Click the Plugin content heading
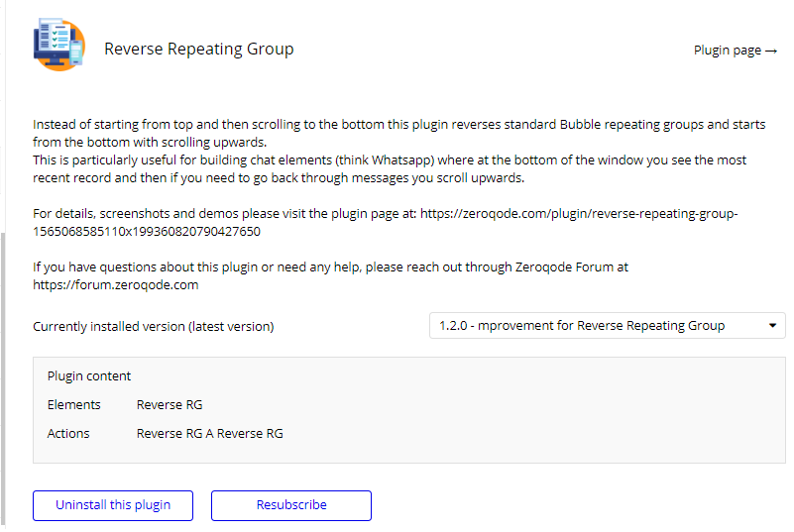 (89, 376)
